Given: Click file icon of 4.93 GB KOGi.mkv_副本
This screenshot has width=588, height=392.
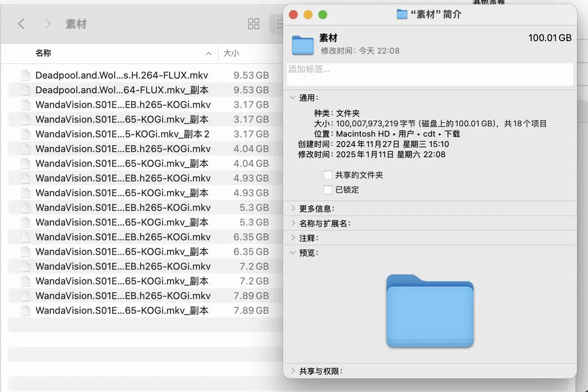Looking at the screenshot, I should point(25,193).
